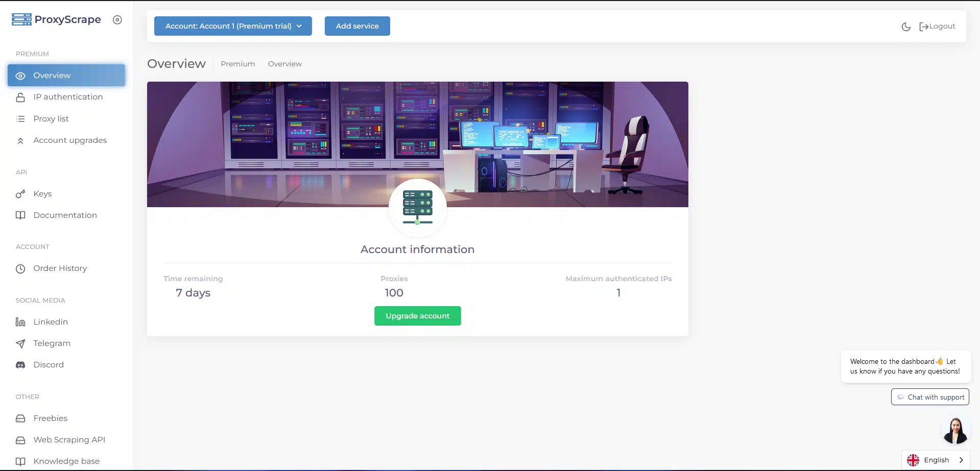This screenshot has height=471, width=980.
Task: Click the ProxyScrape logo
Action: (x=56, y=19)
